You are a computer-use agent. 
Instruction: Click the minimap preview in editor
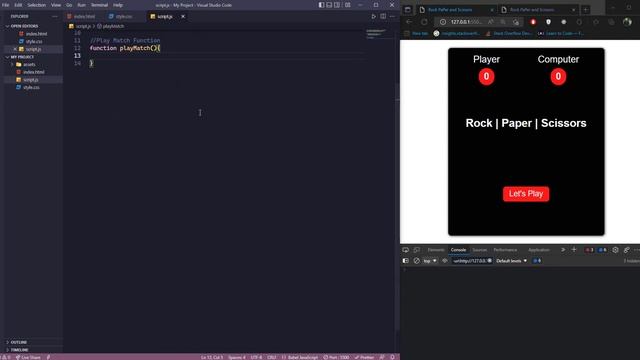coord(376,33)
